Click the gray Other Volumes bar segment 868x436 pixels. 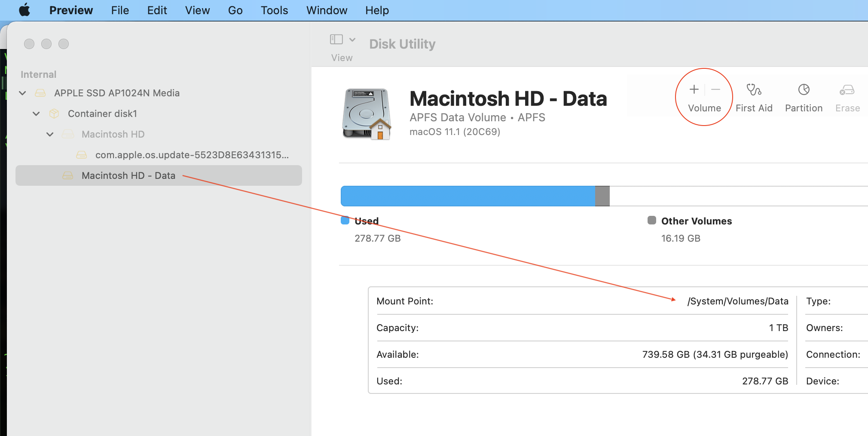tap(602, 196)
